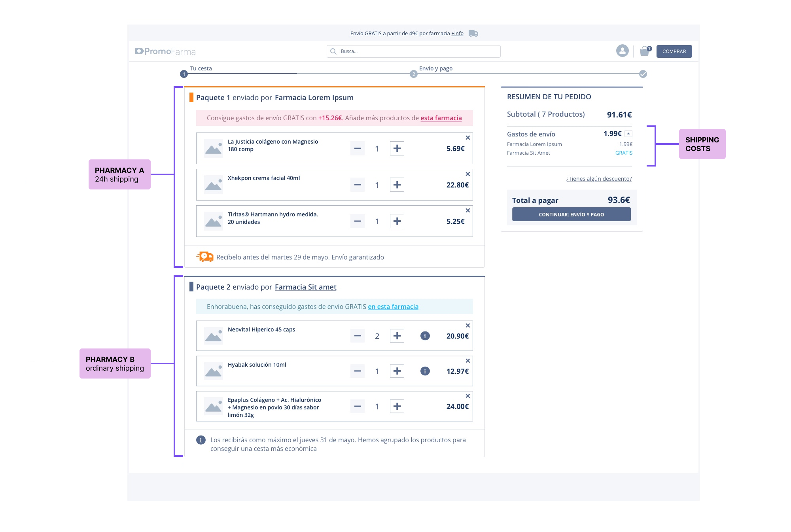This screenshot has width=791, height=532.
Task: Decrease quantity of La Justicia colágeno
Action: [x=358, y=149]
